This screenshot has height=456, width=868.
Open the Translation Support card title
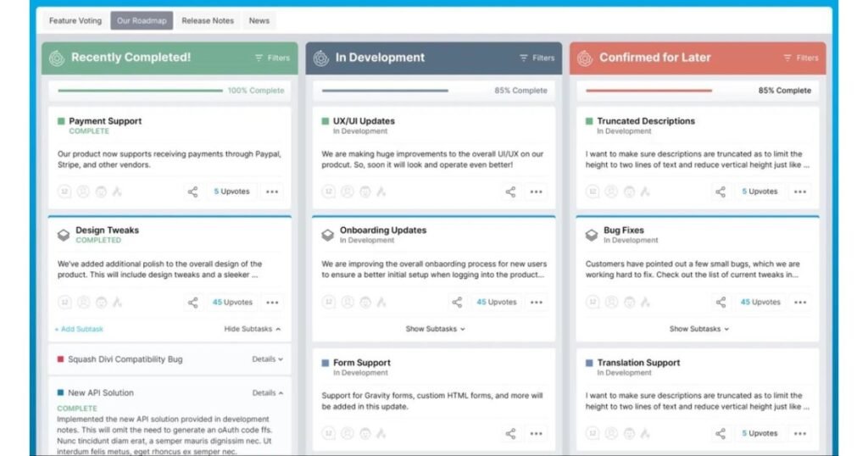tap(638, 363)
